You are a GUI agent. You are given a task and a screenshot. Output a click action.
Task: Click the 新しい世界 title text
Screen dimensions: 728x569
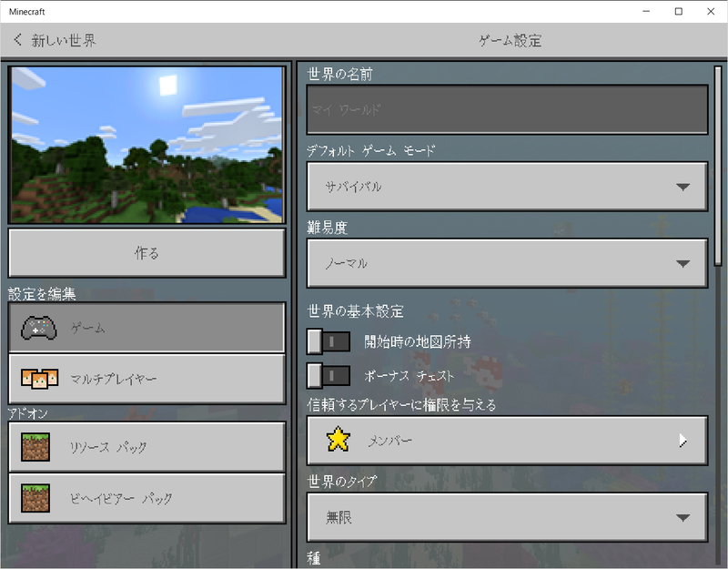click(64, 40)
